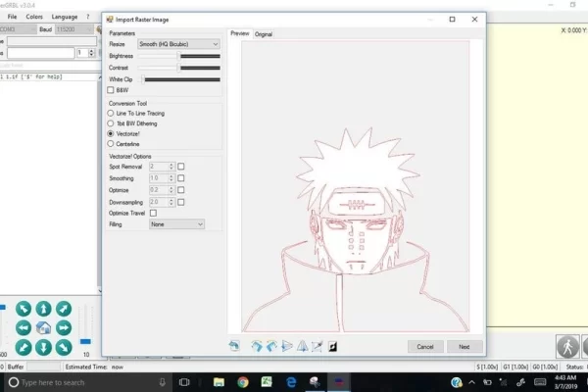Image resolution: width=588 pixels, height=392 pixels.
Task: Open the Resize method dropdown
Action: click(x=178, y=44)
